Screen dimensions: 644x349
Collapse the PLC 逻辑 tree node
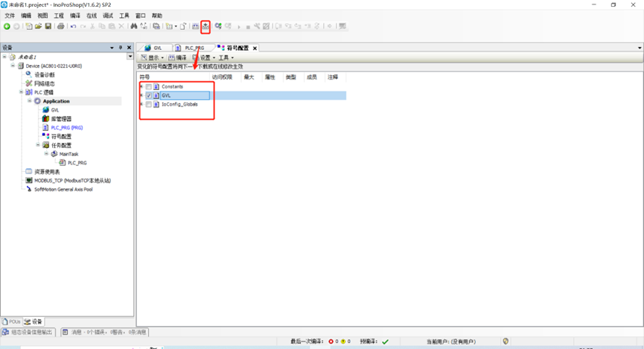21,92
